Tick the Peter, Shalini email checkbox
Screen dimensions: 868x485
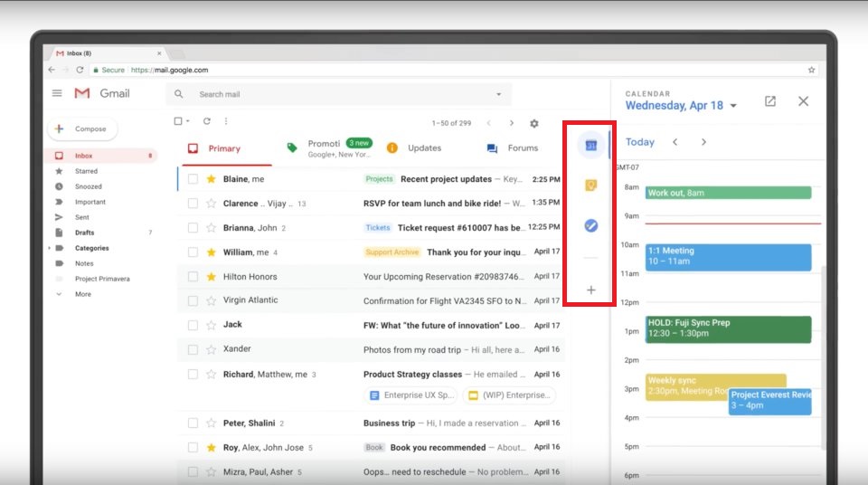click(193, 423)
